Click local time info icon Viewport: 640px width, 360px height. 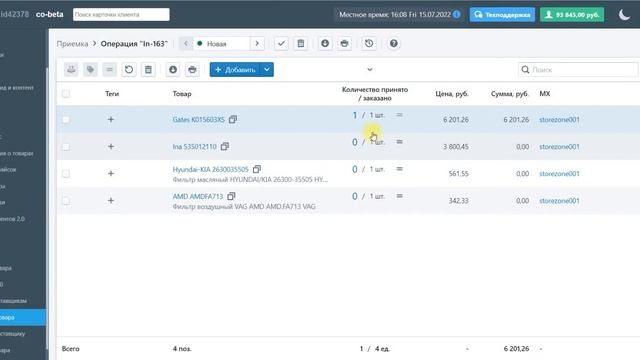click(x=457, y=14)
